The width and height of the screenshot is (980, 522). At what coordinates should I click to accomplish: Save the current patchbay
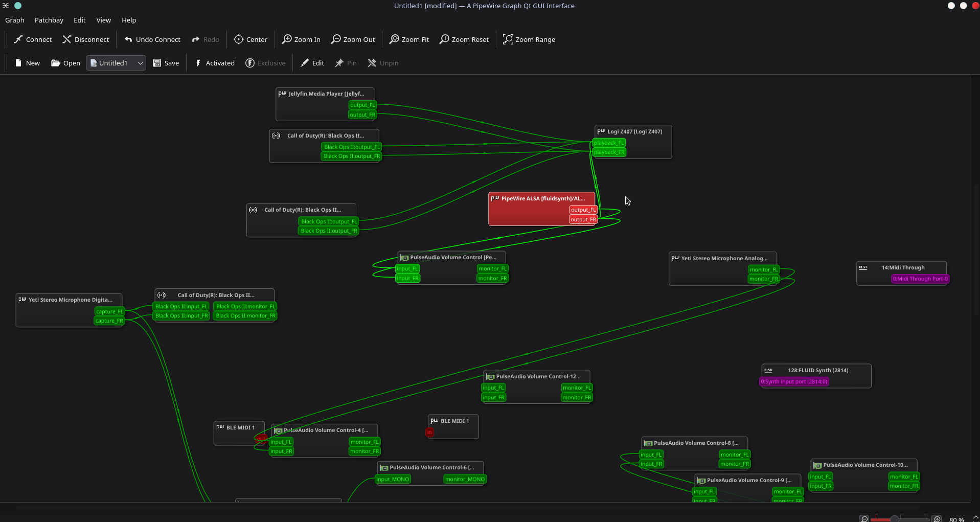[x=166, y=63]
